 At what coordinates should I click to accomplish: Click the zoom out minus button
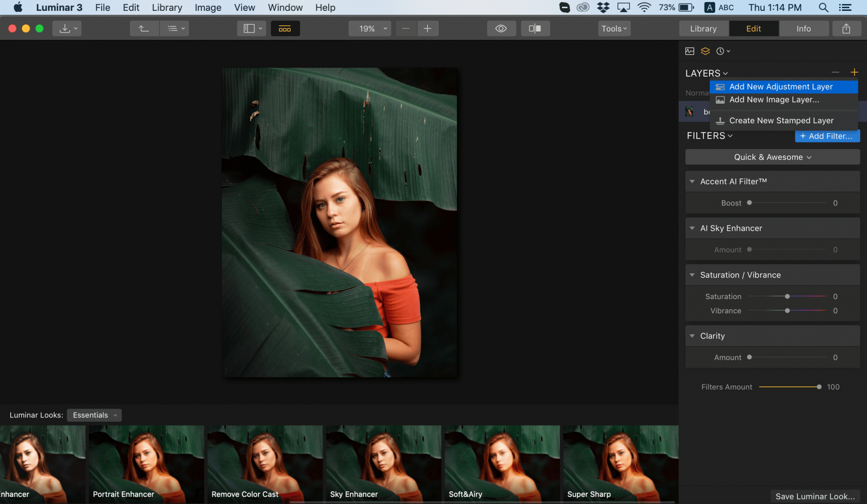coord(406,29)
